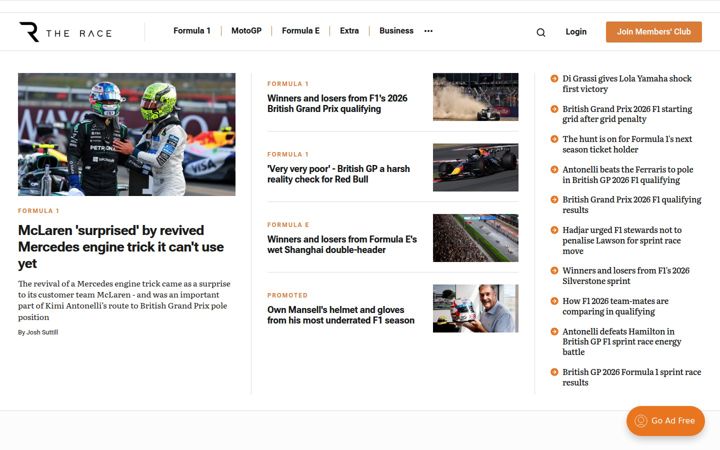The height and width of the screenshot is (450, 720).
Task: Open the Red Bull car thumbnail
Action: (x=476, y=168)
